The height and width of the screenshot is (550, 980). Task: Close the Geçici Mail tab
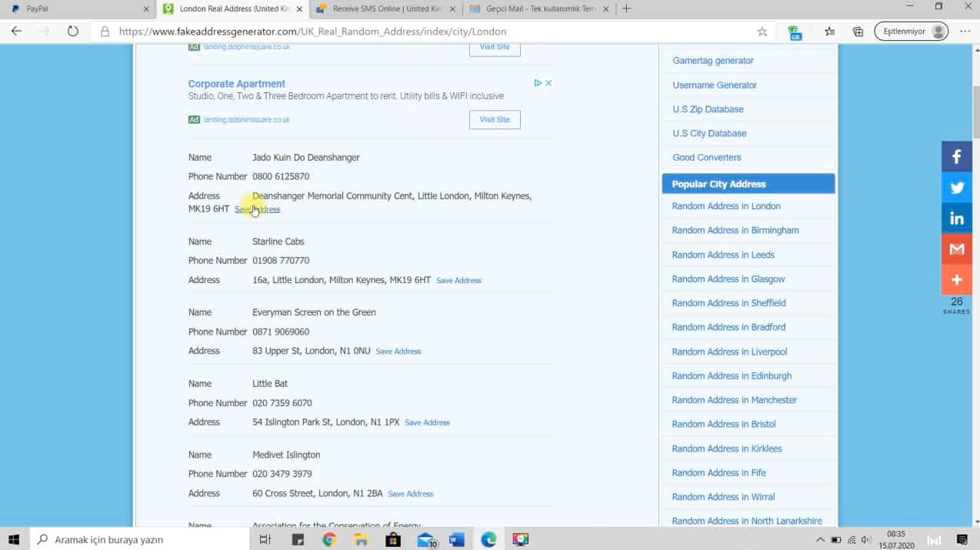pos(606,9)
